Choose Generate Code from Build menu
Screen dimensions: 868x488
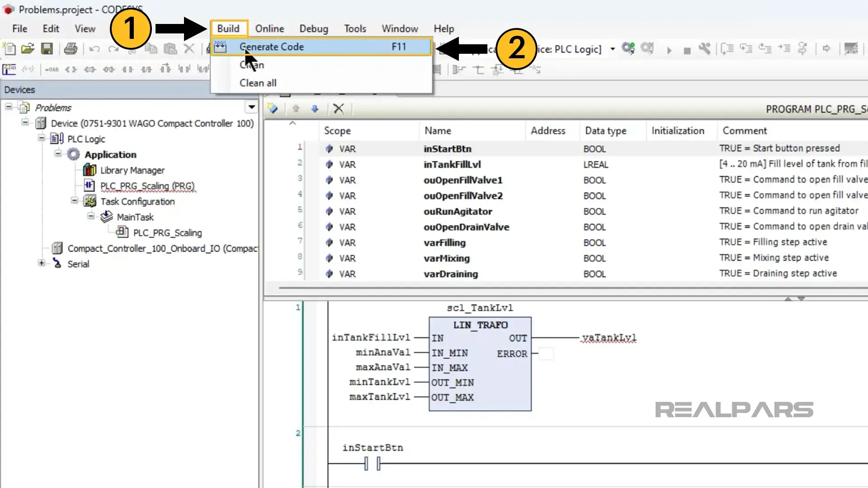tap(321, 47)
